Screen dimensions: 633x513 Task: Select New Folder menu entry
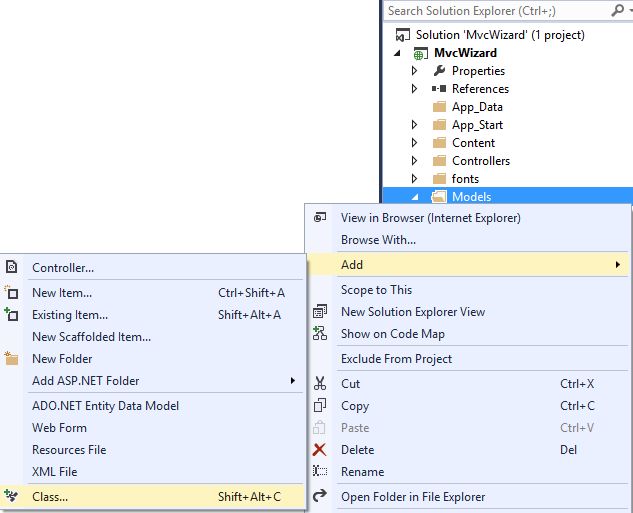(x=153, y=358)
